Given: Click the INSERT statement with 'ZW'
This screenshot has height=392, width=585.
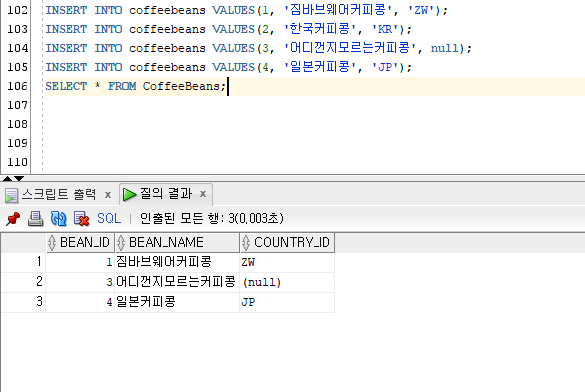Looking at the screenshot, I should (246, 10).
